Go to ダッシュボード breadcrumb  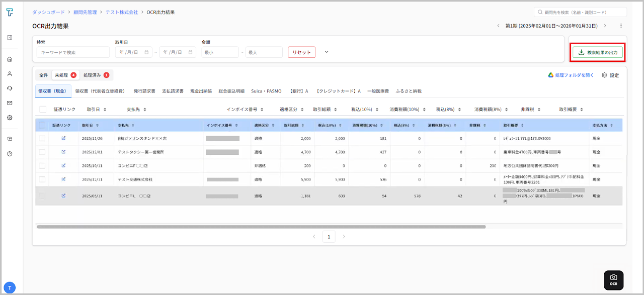pyautogui.click(x=47, y=12)
